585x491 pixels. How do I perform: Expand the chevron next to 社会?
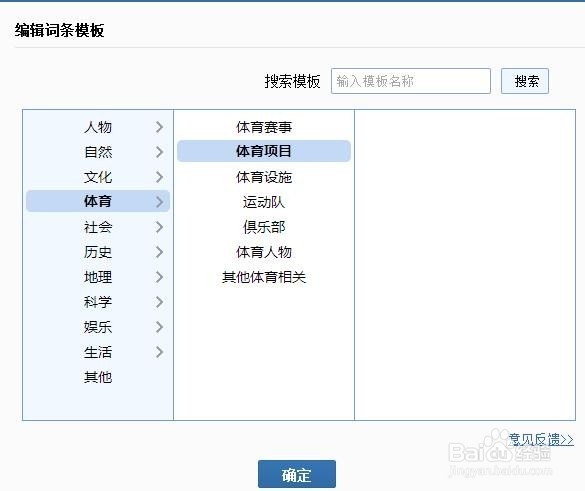pyautogui.click(x=159, y=227)
